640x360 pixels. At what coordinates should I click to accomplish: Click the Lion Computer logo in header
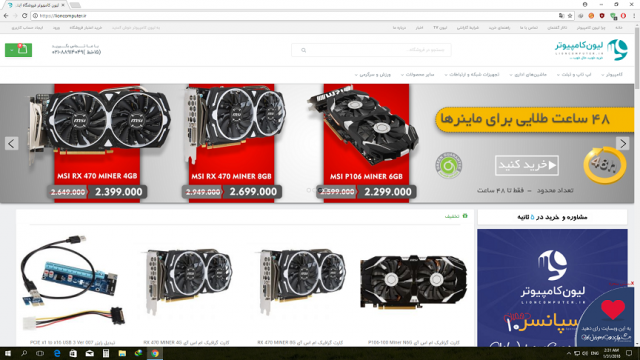pos(591,50)
